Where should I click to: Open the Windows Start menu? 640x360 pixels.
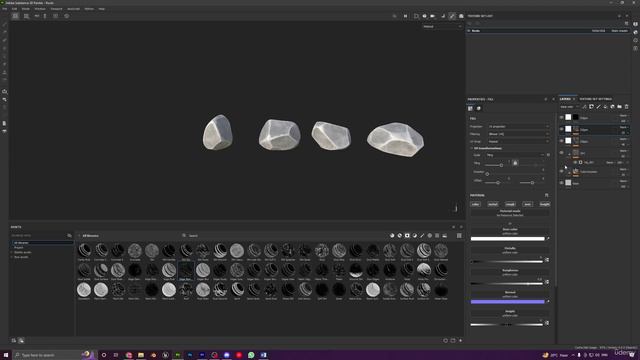(x=6, y=355)
